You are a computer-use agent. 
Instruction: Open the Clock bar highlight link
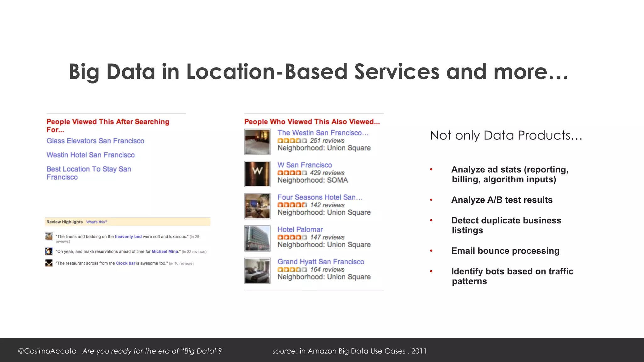pos(125,263)
